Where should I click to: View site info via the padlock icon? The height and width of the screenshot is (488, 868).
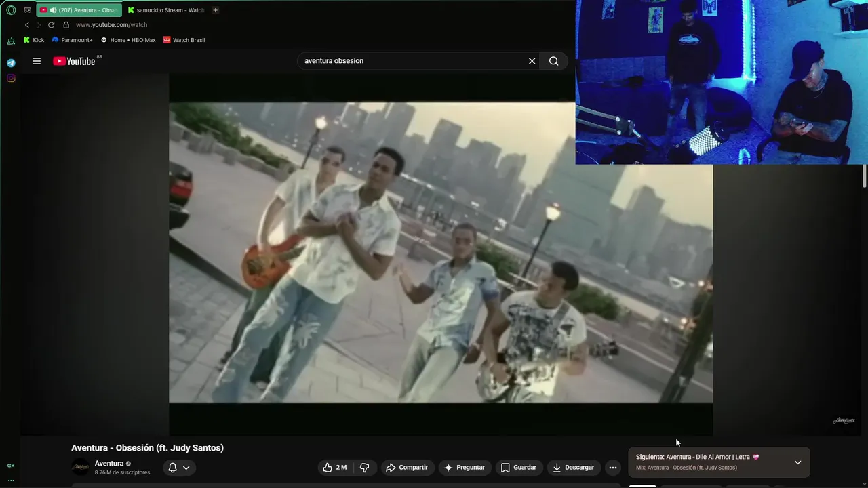(66, 25)
